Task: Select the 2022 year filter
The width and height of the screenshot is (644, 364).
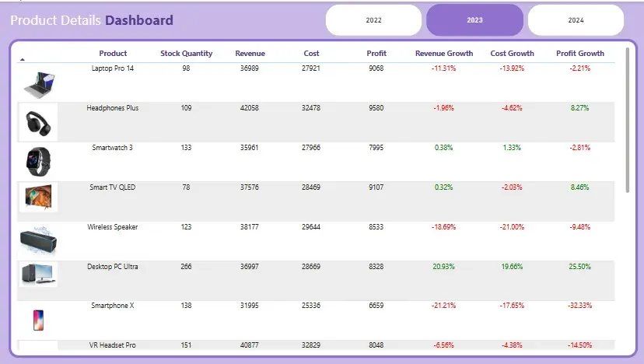Action: (x=374, y=20)
